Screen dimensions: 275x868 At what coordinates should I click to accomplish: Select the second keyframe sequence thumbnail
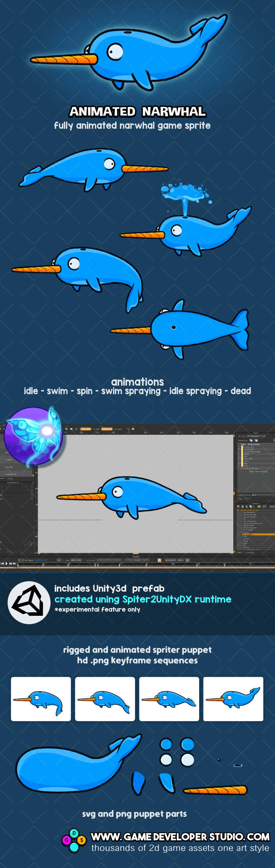tap(105, 699)
